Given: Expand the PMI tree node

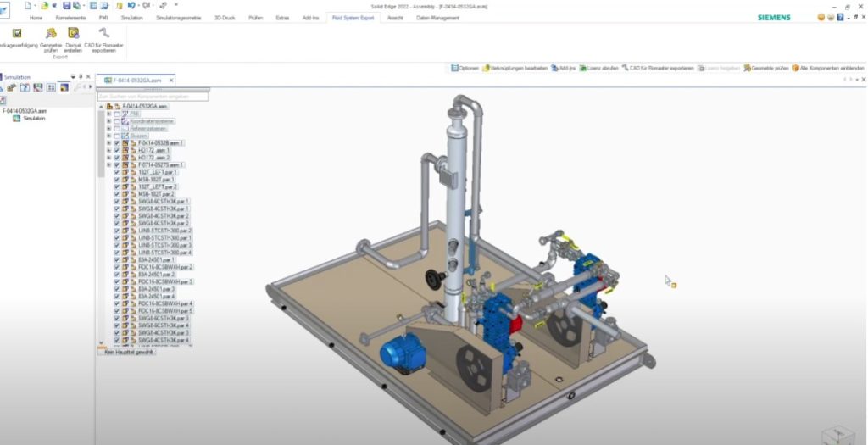Looking at the screenshot, I should (109, 114).
